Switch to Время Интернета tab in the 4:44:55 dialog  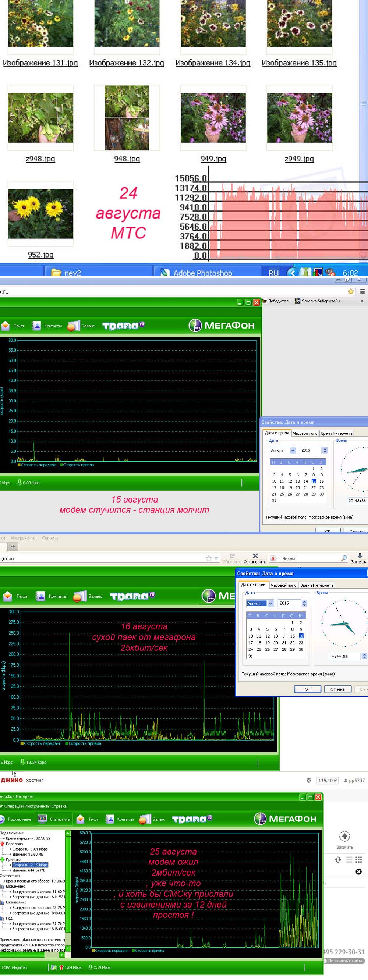click(317, 585)
